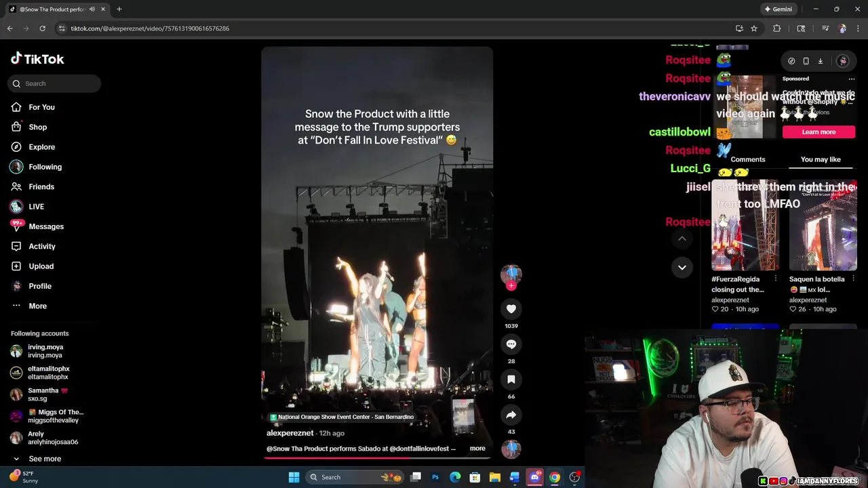Viewport: 868px width, 488px height.
Task: Open options for Saquen la botella card
Action: (x=853, y=279)
